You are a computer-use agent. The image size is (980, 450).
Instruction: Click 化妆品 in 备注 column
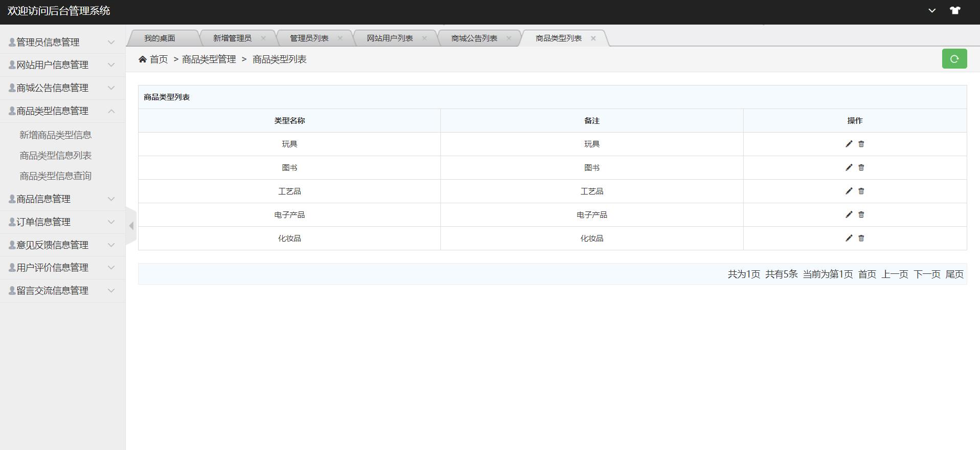coord(592,238)
